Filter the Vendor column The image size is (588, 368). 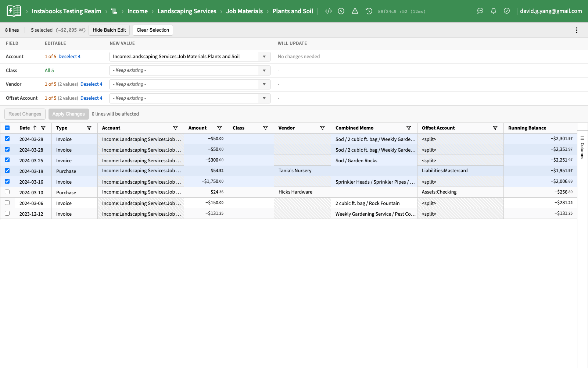[322, 128]
